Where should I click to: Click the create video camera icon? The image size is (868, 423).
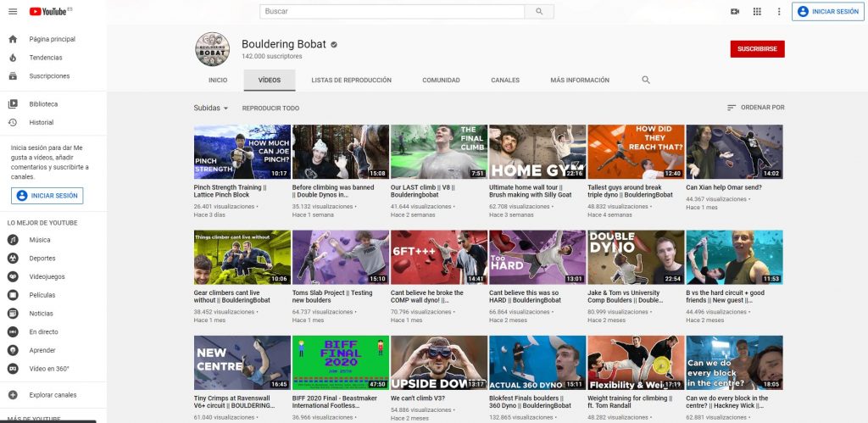(x=735, y=11)
